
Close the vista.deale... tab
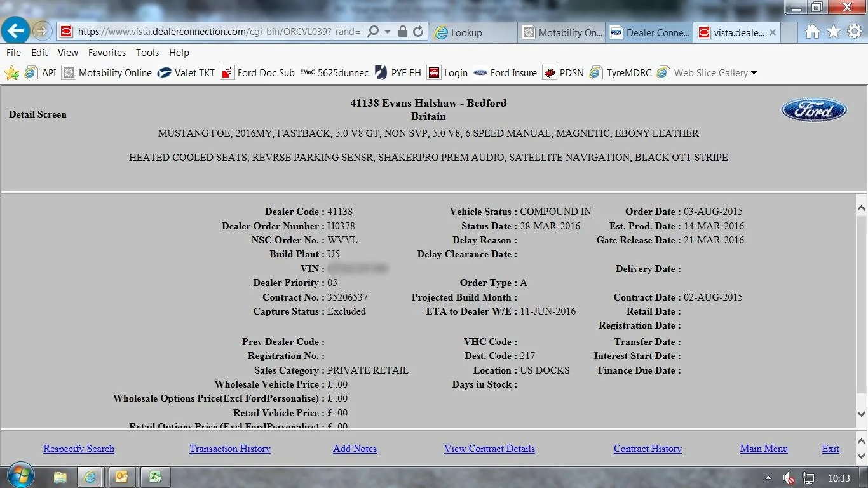[773, 32]
